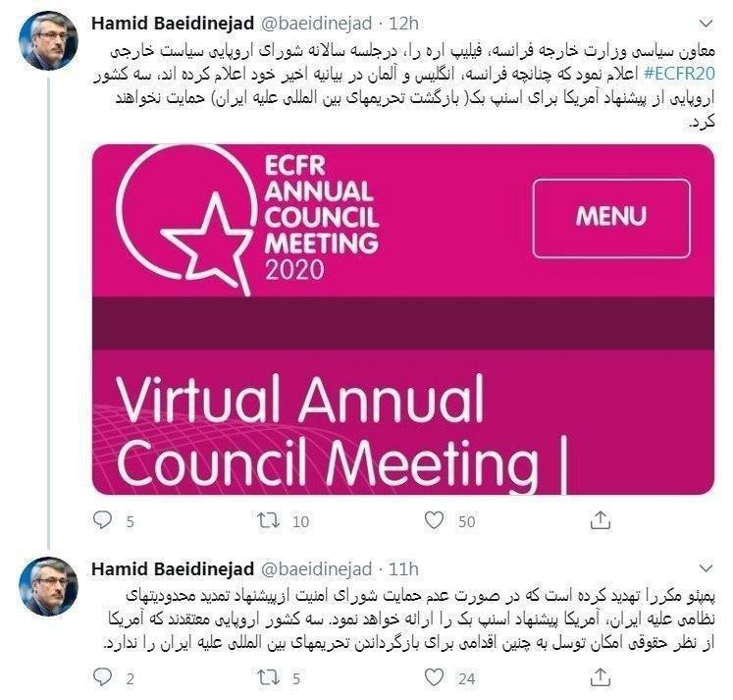
Task: Open the 11h timestamp of second tweet
Action: click(403, 569)
